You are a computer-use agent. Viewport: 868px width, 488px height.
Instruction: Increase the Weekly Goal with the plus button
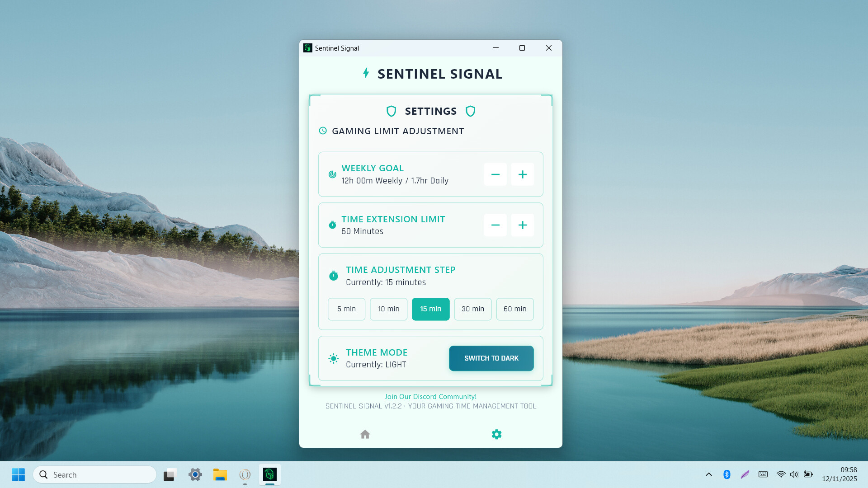pos(523,174)
